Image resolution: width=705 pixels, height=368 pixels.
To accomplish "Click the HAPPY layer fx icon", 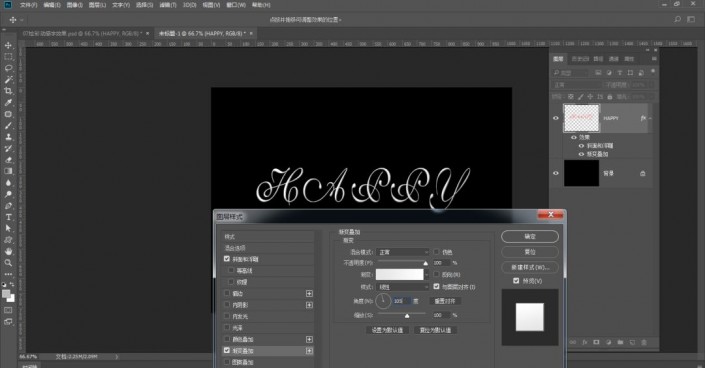I will tap(643, 118).
